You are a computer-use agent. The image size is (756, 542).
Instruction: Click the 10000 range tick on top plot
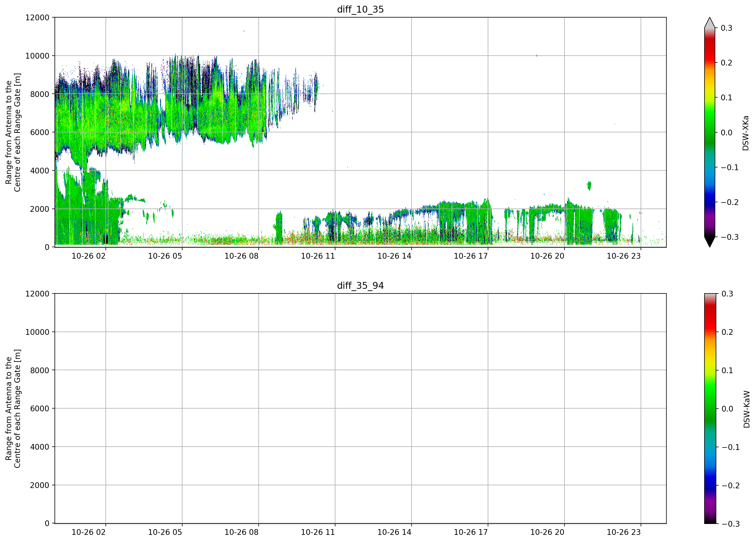[37, 56]
